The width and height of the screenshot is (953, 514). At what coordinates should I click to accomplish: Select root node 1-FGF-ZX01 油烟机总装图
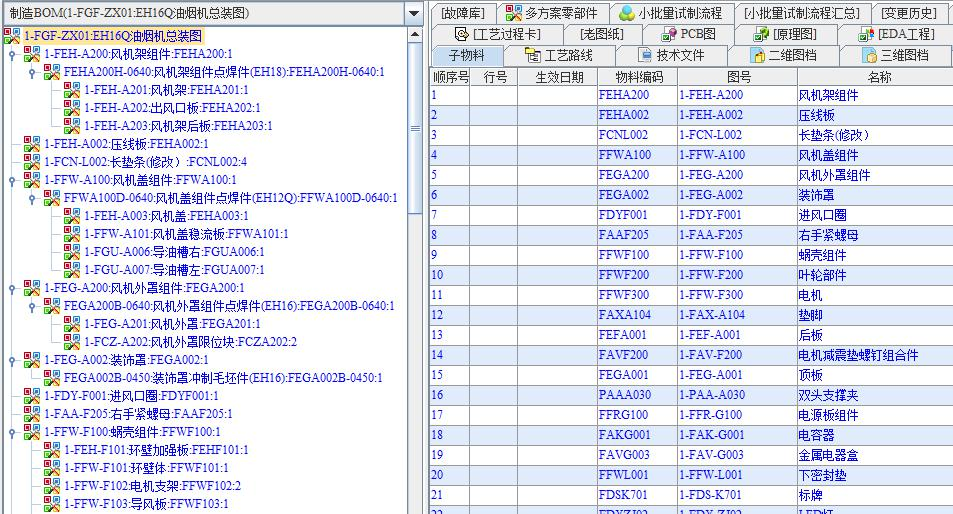(x=112, y=36)
